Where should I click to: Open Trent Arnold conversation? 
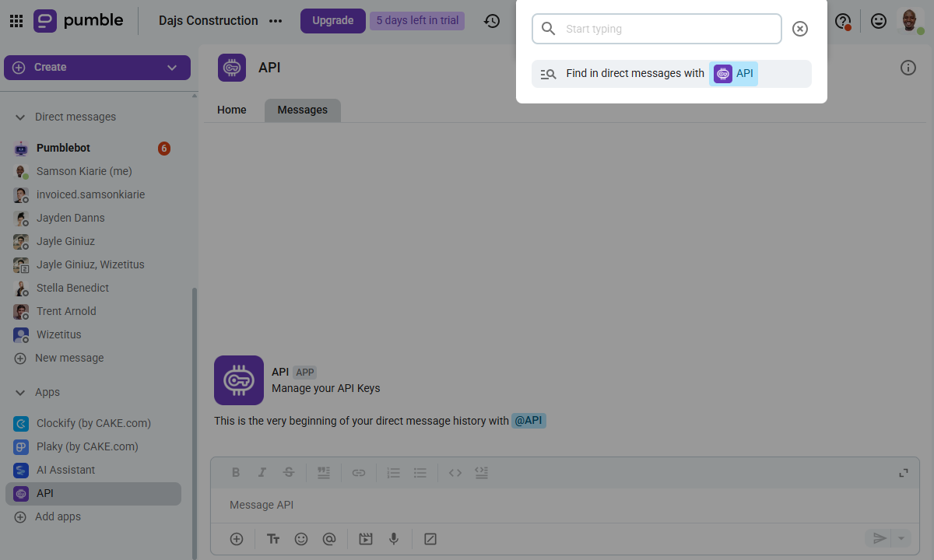(x=95, y=311)
